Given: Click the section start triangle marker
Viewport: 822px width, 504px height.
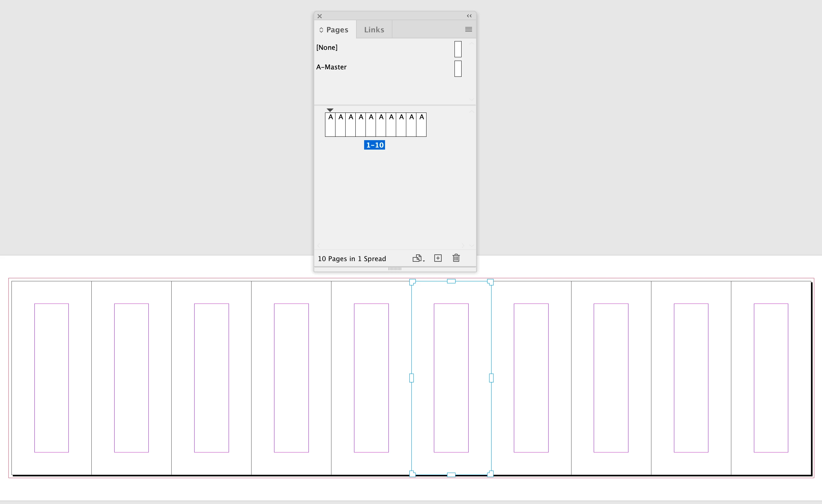Looking at the screenshot, I should pos(330,110).
